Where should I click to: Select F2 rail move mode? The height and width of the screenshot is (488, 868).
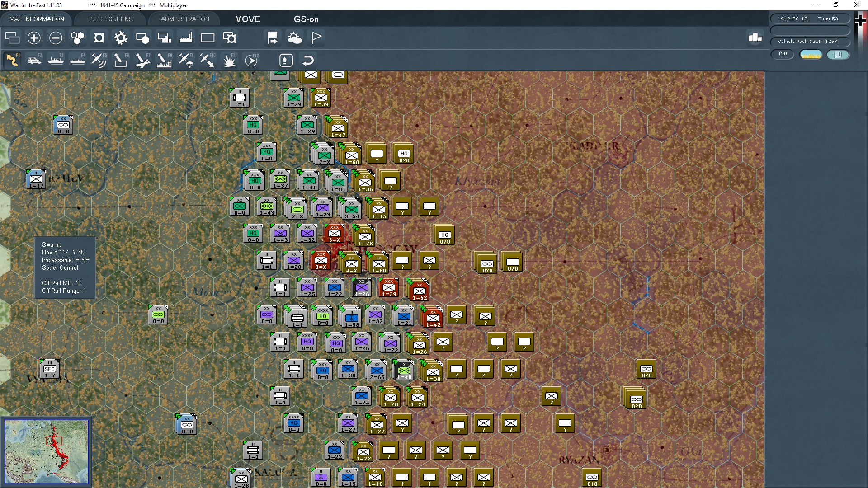pos(34,60)
